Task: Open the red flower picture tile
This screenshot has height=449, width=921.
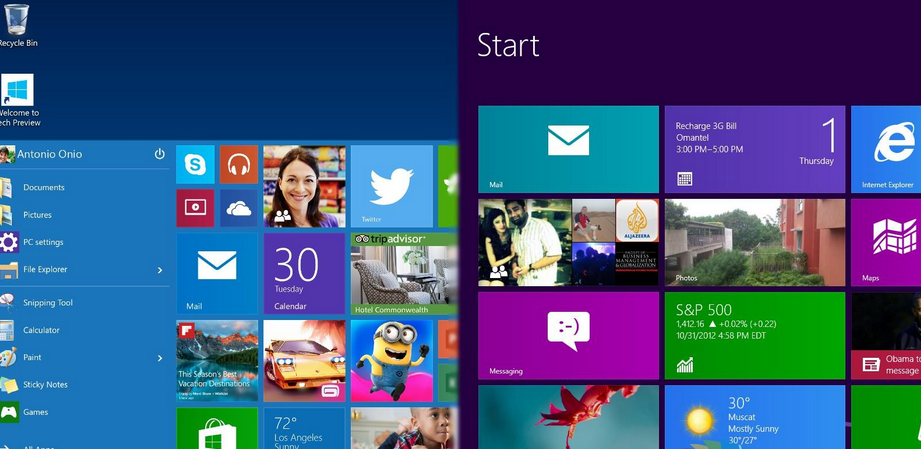Action: pyautogui.click(x=569, y=417)
